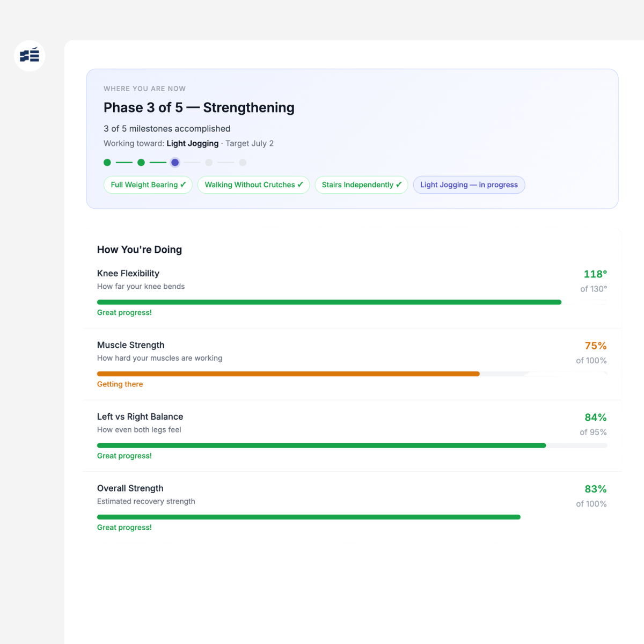Click the '84%' value
The width and height of the screenshot is (644, 644).
pyautogui.click(x=596, y=418)
